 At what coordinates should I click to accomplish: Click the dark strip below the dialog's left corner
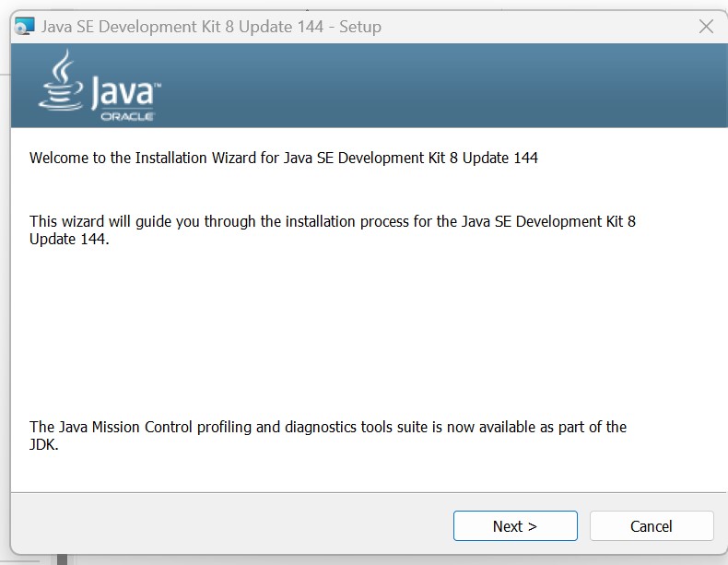[63, 559]
